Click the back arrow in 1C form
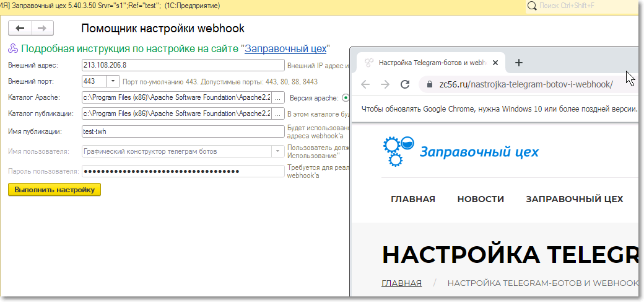644x302 pixels. pyautogui.click(x=20, y=29)
